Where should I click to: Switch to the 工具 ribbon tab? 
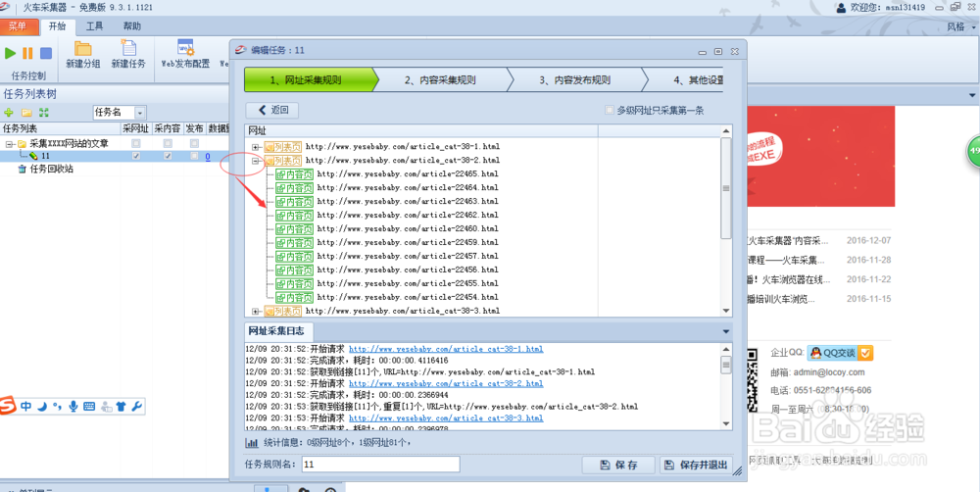94,26
